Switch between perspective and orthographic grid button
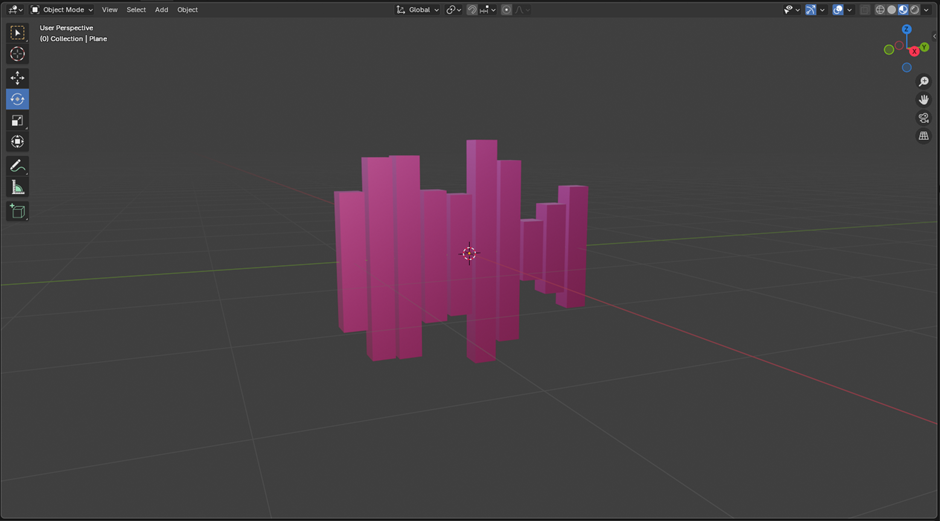The height and width of the screenshot is (521, 940). tap(924, 136)
